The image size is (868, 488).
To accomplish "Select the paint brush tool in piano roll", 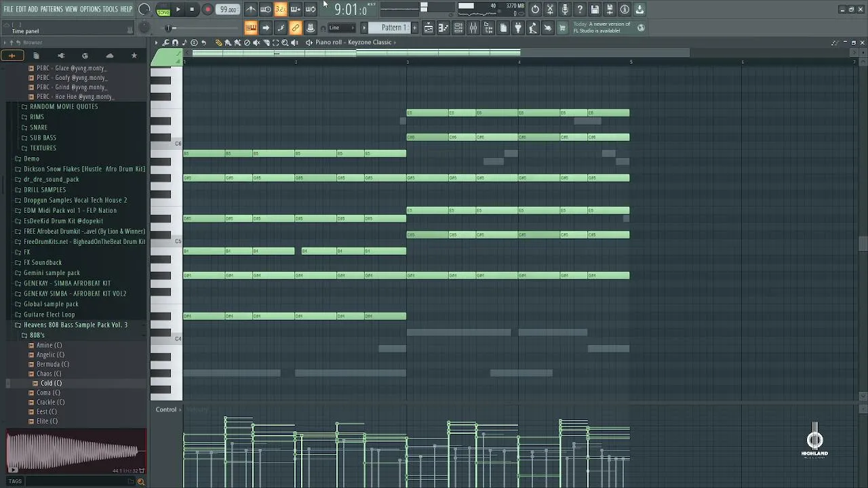I will (228, 43).
